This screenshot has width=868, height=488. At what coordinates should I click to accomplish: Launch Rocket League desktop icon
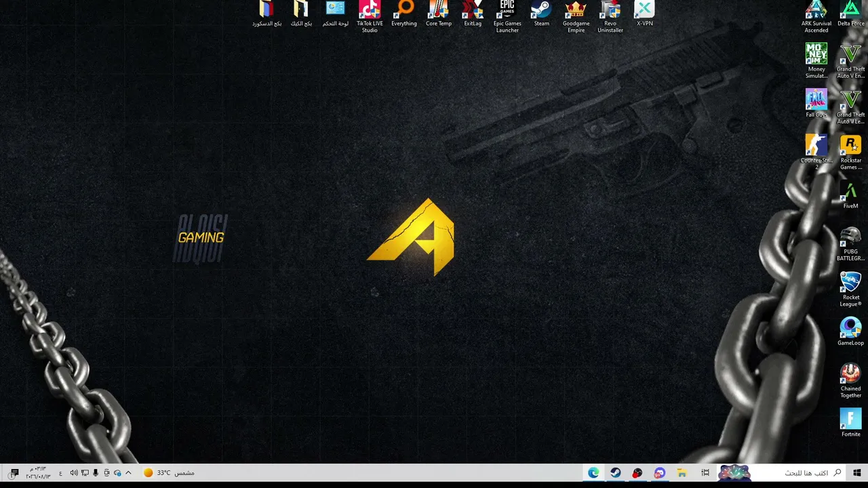pyautogui.click(x=850, y=289)
